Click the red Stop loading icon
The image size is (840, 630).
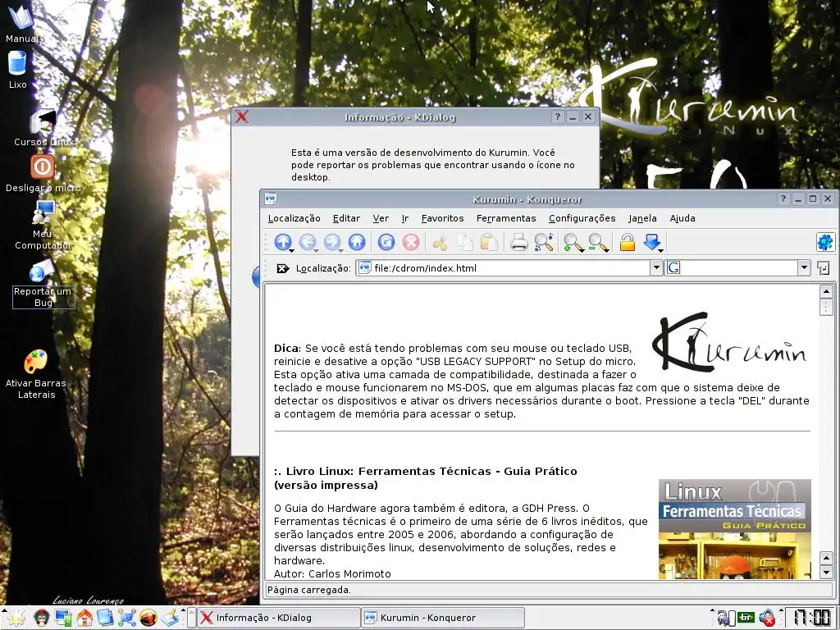[x=411, y=242]
